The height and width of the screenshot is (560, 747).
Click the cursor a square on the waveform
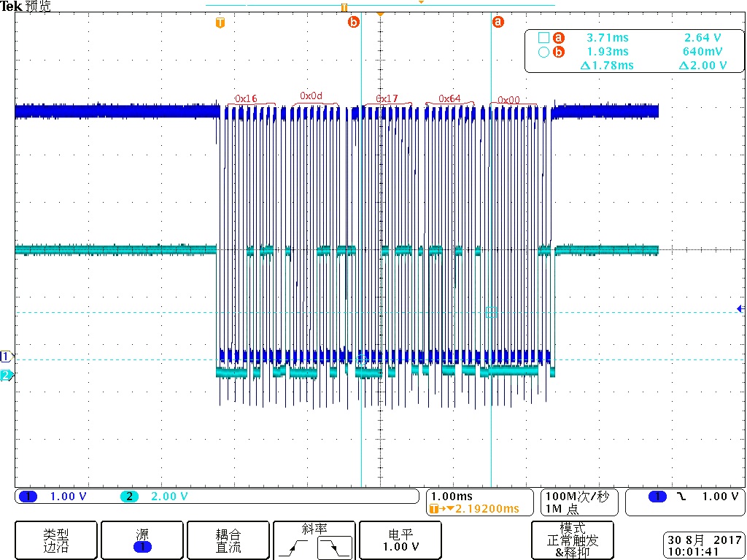pos(491,313)
